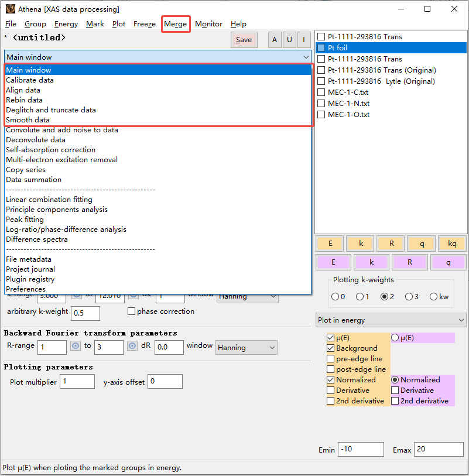Click the R-range upper bound pluck button

(x=132, y=346)
